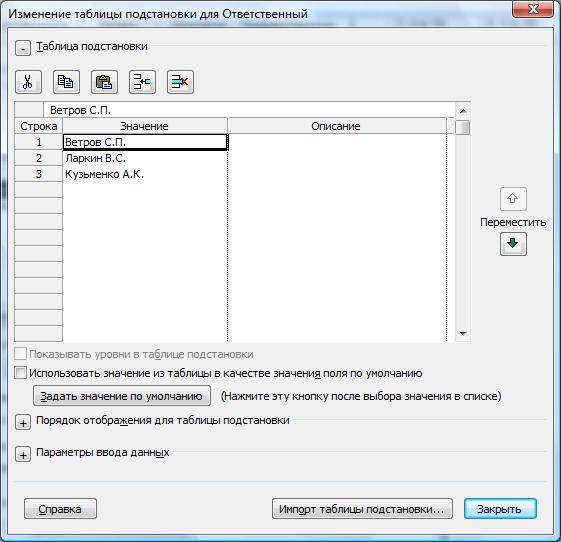
Task: Toggle Показывать уровни в таблице подстановки checkbox
Action: [x=20, y=354]
